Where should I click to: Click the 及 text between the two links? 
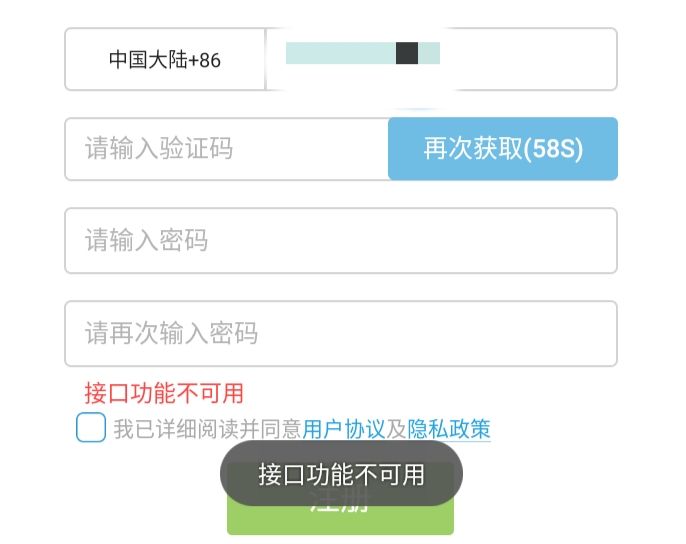[396, 429]
